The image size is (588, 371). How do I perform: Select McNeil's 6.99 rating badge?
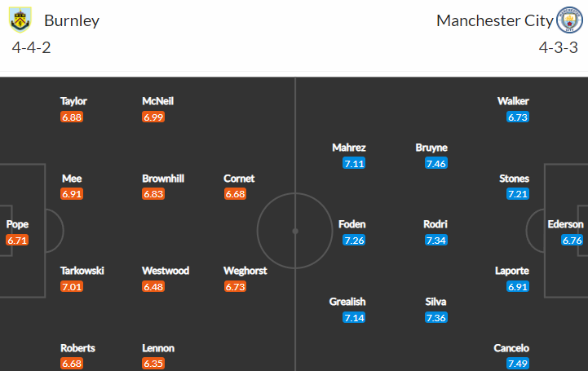pos(153,117)
